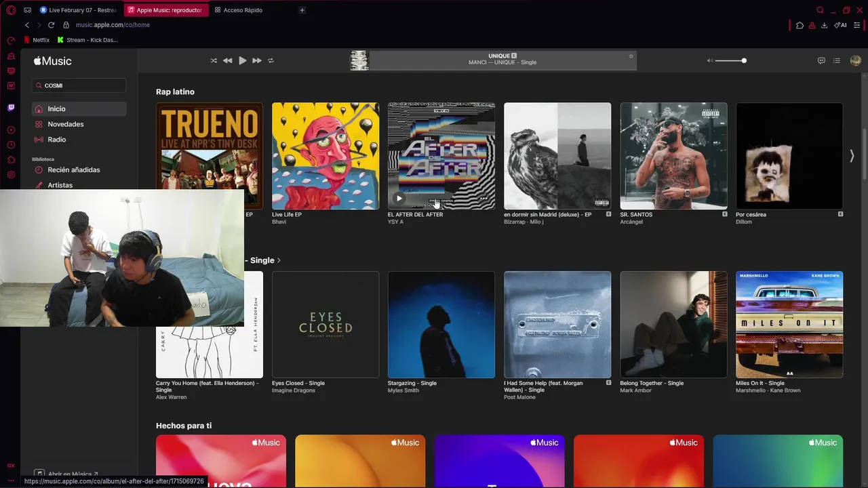Image resolution: width=868 pixels, height=488 pixels.
Task: Open a new browser tab
Action: click(x=302, y=10)
